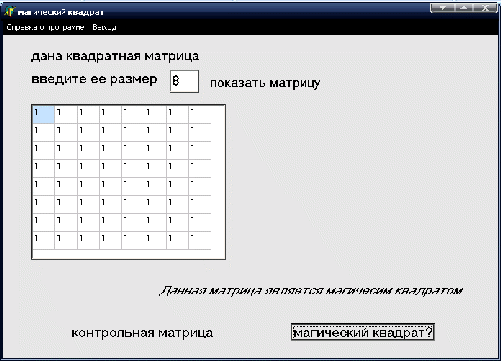Click the italic magic square result message

[311, 291]
